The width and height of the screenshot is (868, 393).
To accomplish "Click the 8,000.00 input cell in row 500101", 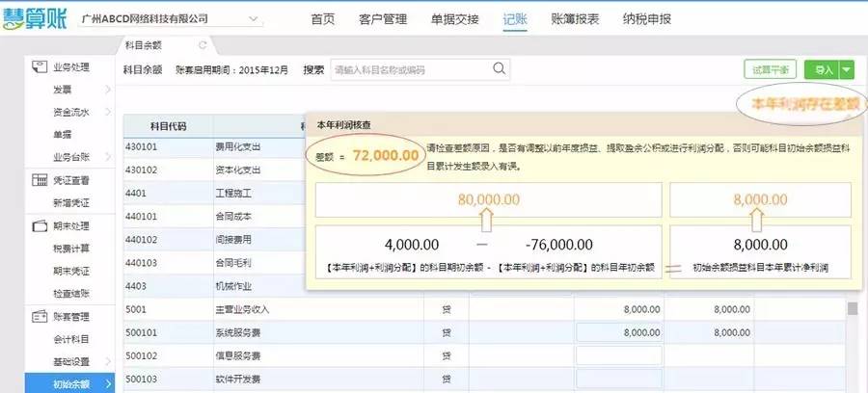I will coord(619,332).
